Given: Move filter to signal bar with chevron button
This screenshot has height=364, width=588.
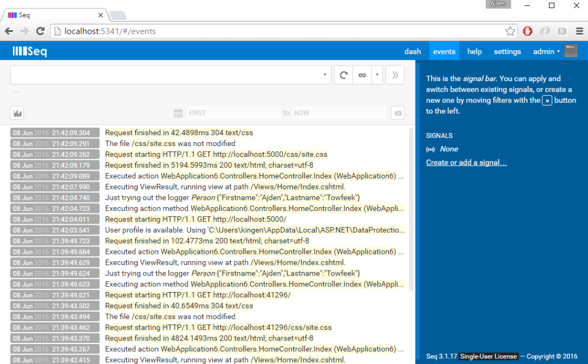Looking at the screenshot, I should [394, 74].
